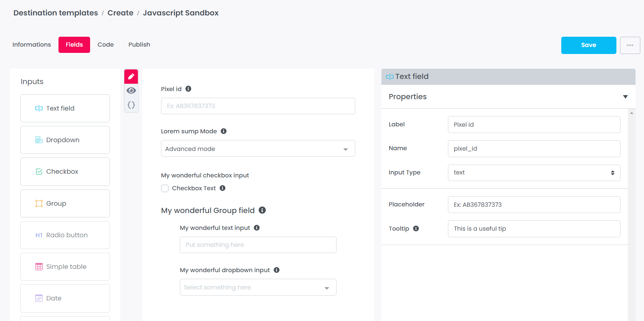Select the pencil edit mode icon
Viewport: 644px width, 321px height.
click(131, 76)
